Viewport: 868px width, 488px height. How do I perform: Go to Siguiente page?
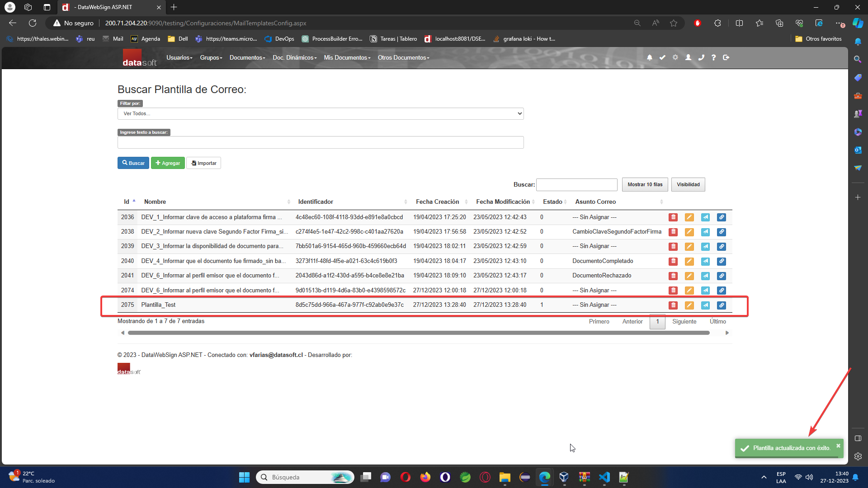tap(684, 321)
